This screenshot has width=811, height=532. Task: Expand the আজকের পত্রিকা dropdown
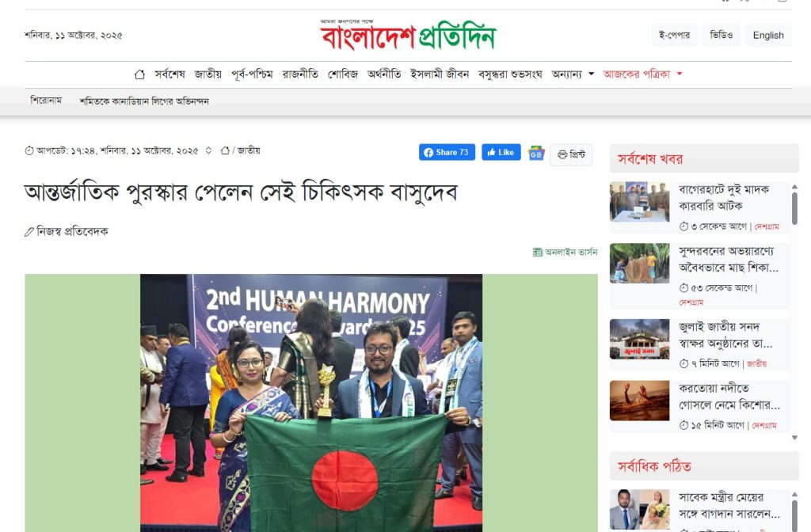642,74
